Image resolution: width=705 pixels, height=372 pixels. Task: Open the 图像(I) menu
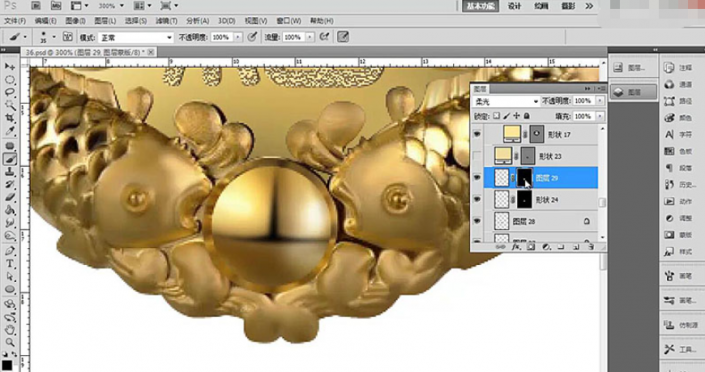(x=75, y=21)
